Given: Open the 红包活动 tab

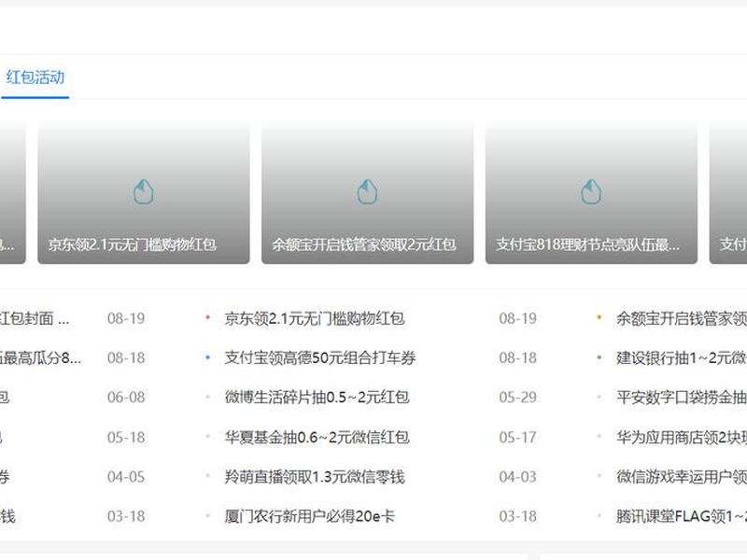Looking at the screenshot, I should point(35,77).
